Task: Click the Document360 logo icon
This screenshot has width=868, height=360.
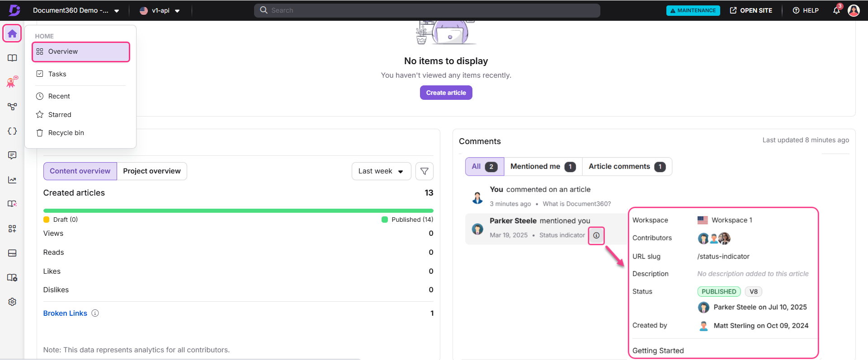Action: pos(14,10)
